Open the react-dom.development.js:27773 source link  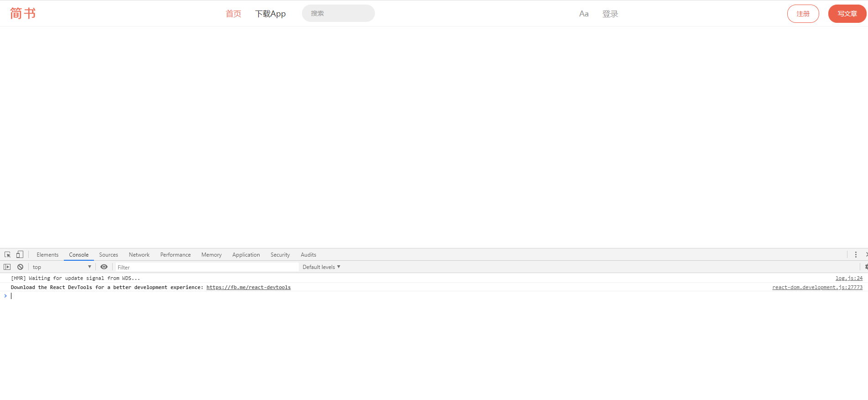817,287
